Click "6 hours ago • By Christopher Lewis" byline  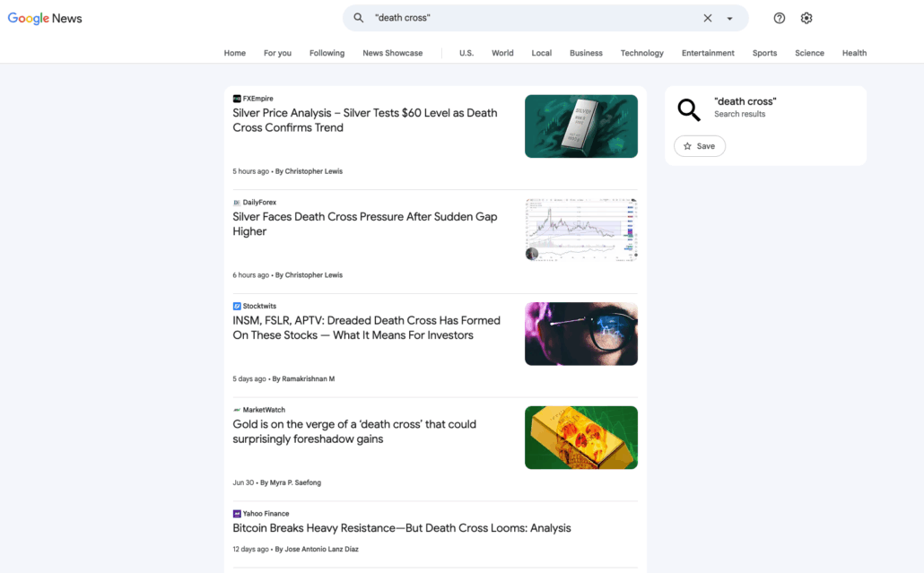click(x=287, y=275)
